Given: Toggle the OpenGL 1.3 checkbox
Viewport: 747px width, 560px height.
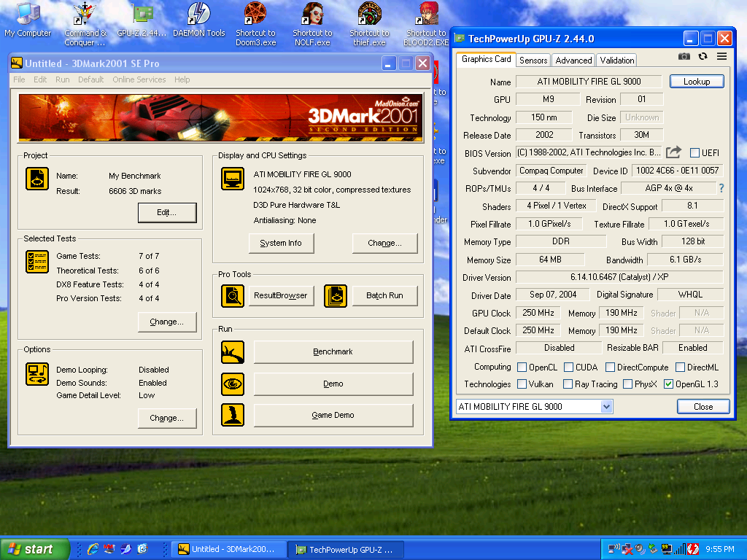Looking at the screenshot, I should pos(668,384).
